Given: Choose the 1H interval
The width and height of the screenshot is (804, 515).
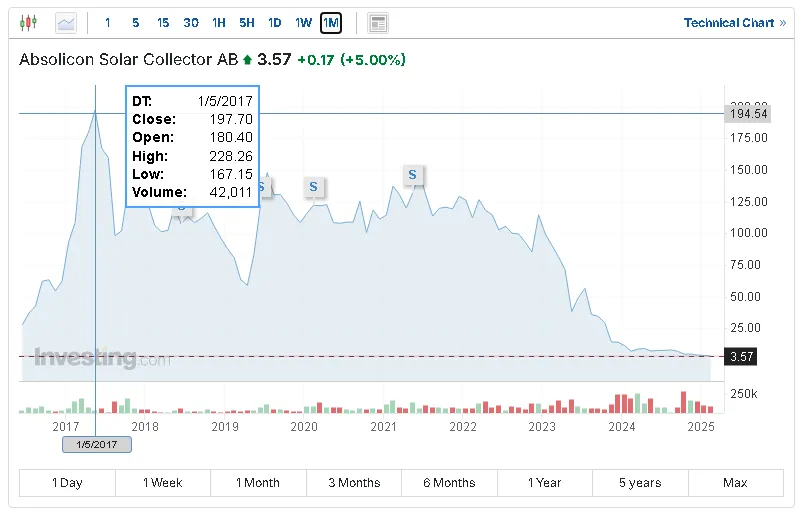Looking at the screenshot, I should tap(219, 23).
